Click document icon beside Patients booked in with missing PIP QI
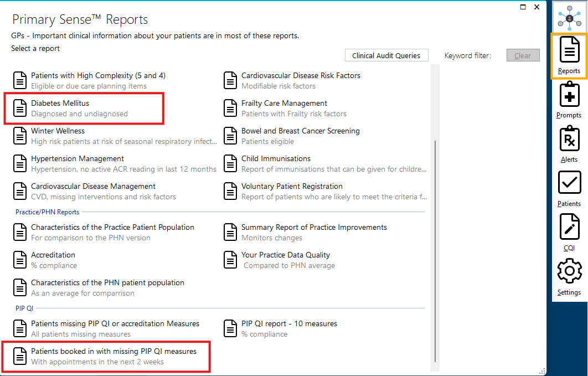The image size is (588, 376). click(x=20, y=357)
